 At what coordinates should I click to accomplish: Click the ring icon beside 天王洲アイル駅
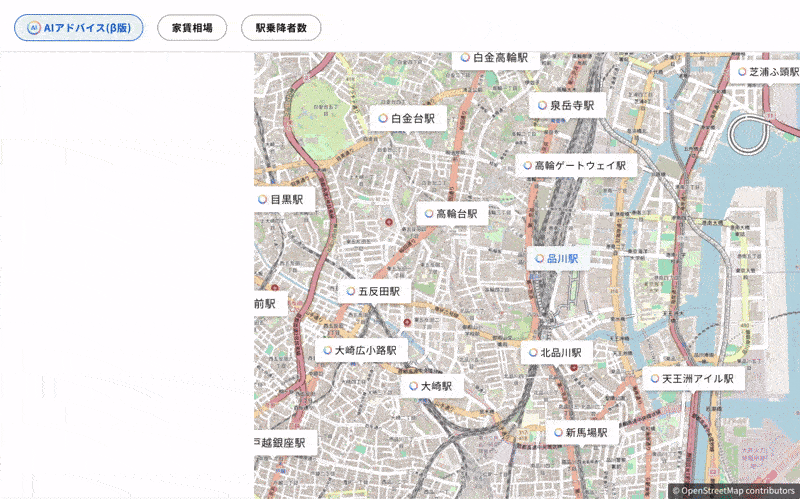click(654, 379)
